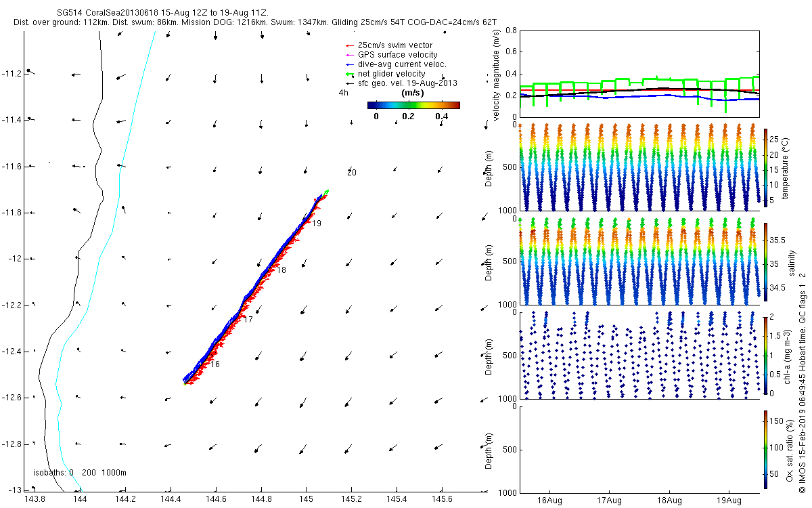The image size is (812, 508).
Task: Click the latitude tick label -11.2
Action: pos(12,73)
